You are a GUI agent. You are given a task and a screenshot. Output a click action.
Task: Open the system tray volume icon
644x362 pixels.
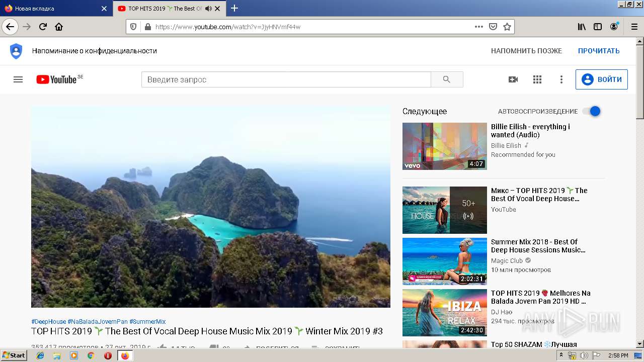[x=584, y=355]
